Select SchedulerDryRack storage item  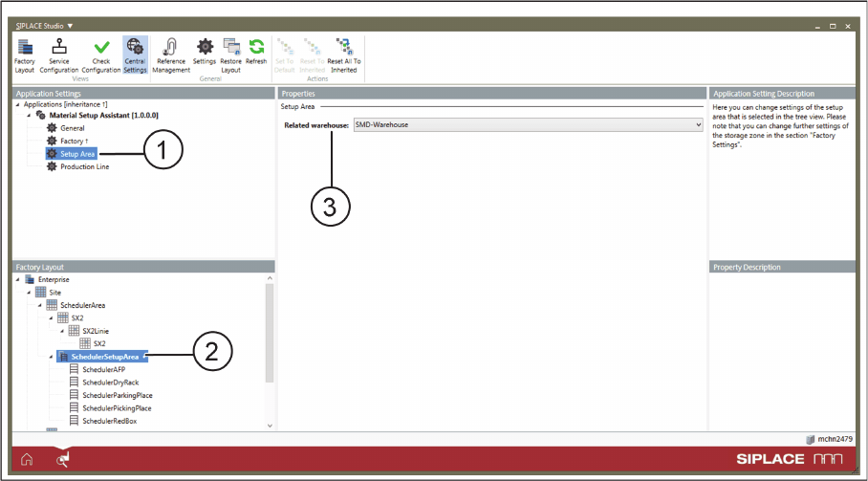(x=110, y=383)
